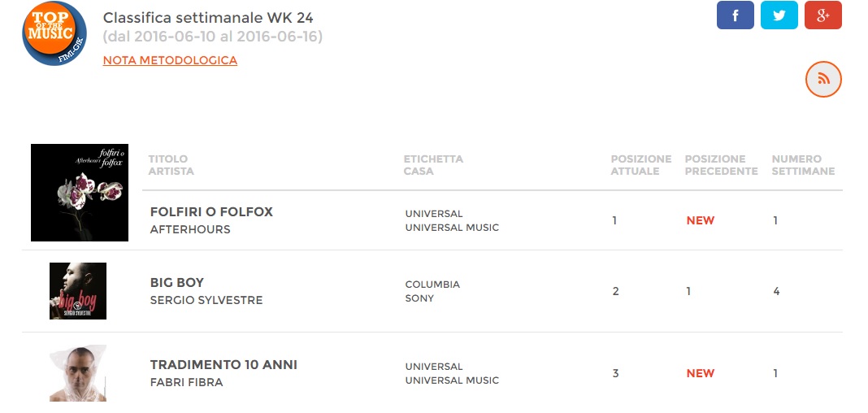Click the Posizione Precedente column header
This screenshot has width=868, height=413.
coord(722,165)
